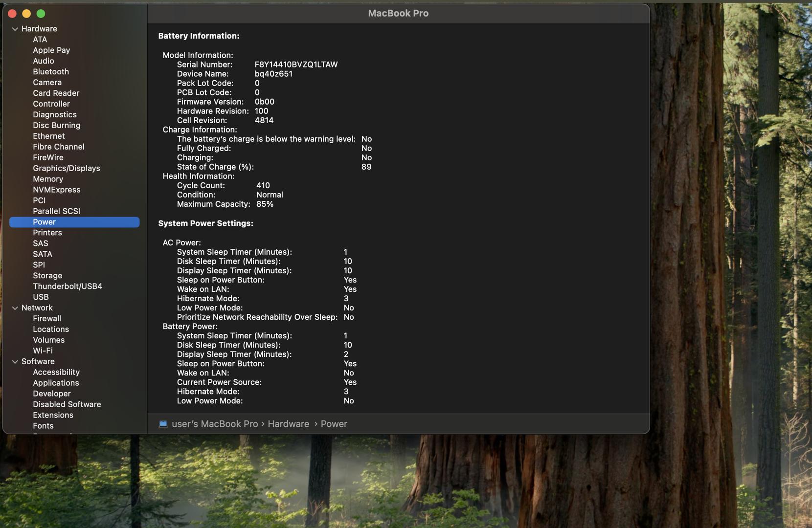812x528 pixels.
Task: Select Camera in the sidebar
Action: pos(47,83)
